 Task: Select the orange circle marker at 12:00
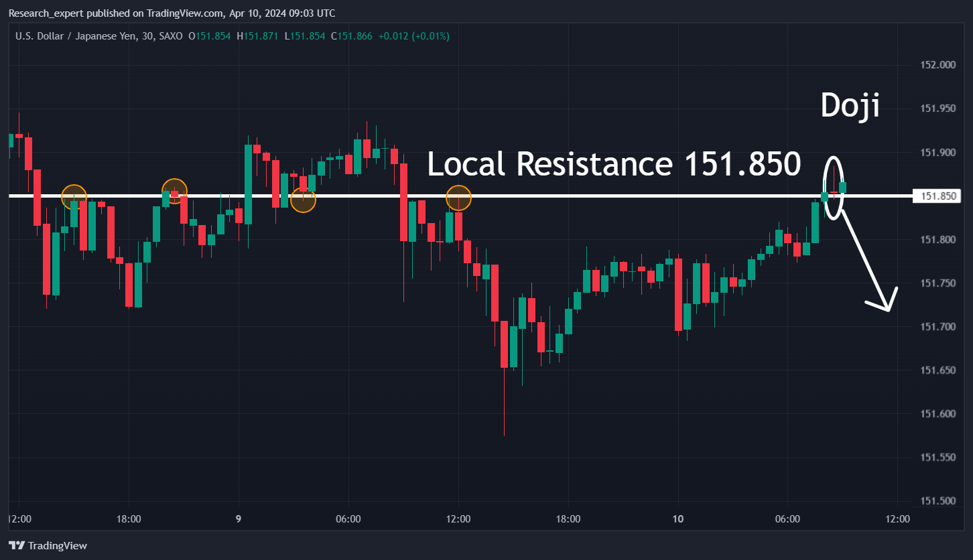click(458, 198)
